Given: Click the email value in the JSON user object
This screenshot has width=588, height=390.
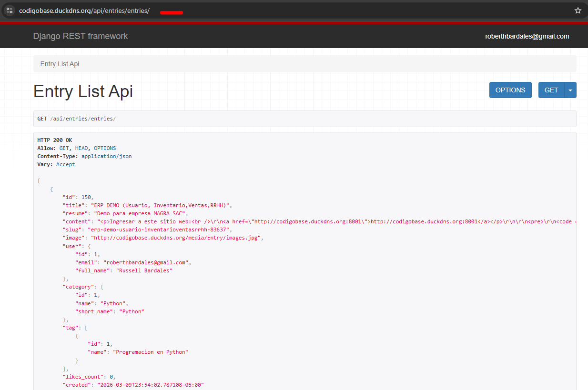Looking at the screenshot, I should [147, 262].
